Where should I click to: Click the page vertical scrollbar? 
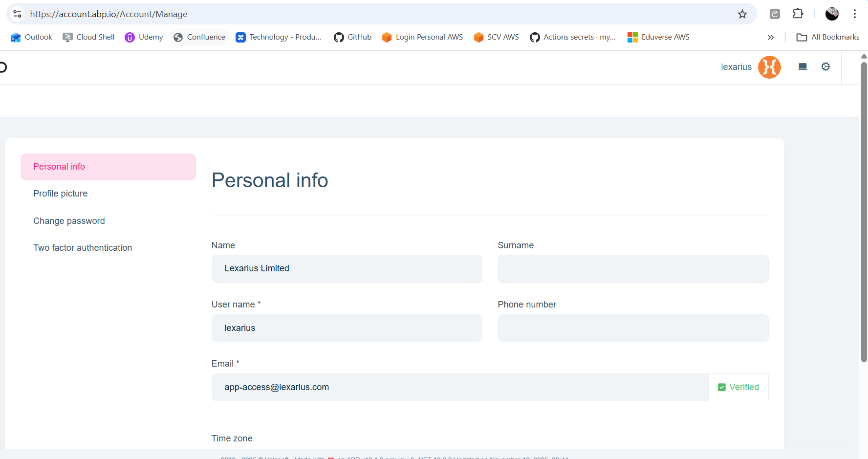coord(864,210)
